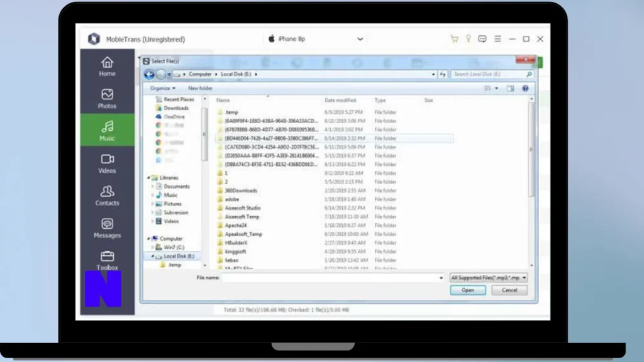Image resolution: width=644 pixels, height=362 pixels.
Task: Open the Messages section in sidebar
Action: click(107, 228)
